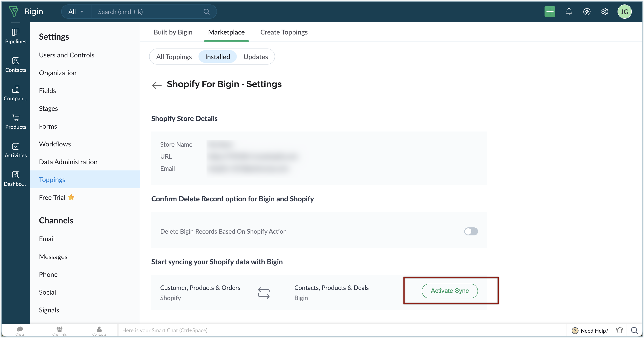
Task: Toggle Delete Bigin Records Based On Shopify Action
Action: [471, 231]
